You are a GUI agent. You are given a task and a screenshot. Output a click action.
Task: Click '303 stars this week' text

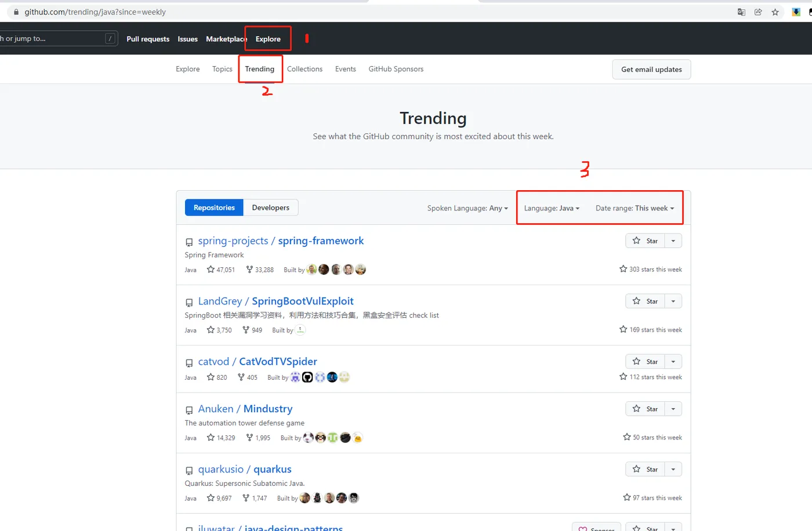click(x=651, y=269)
